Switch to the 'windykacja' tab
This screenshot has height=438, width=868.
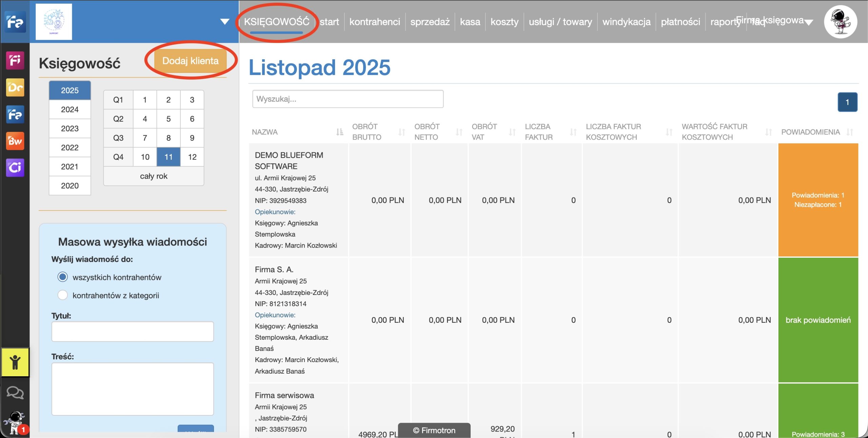tap(626, 22)
